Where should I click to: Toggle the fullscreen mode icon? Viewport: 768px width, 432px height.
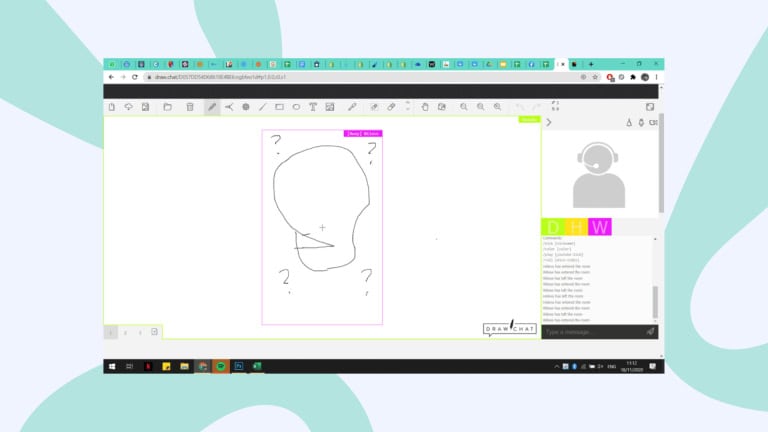point(555,106)
